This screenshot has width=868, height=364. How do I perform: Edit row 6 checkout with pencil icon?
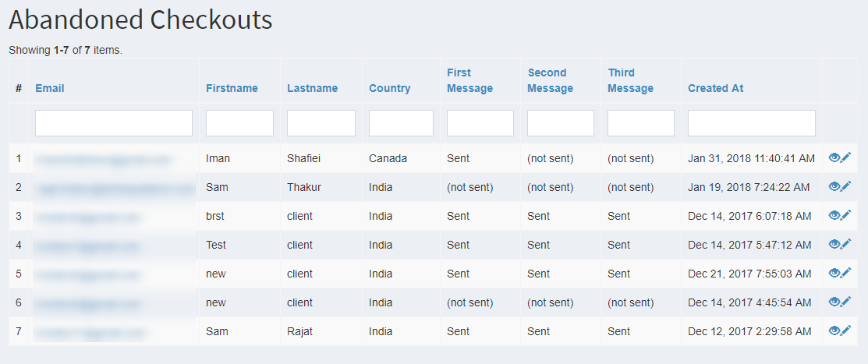click(x=846, y=302)
